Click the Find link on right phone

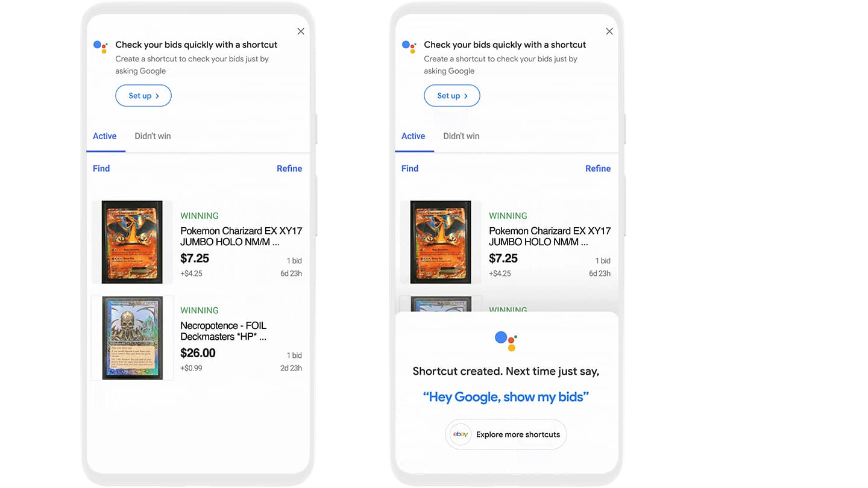pyautogui.click(x=410, y=169)
